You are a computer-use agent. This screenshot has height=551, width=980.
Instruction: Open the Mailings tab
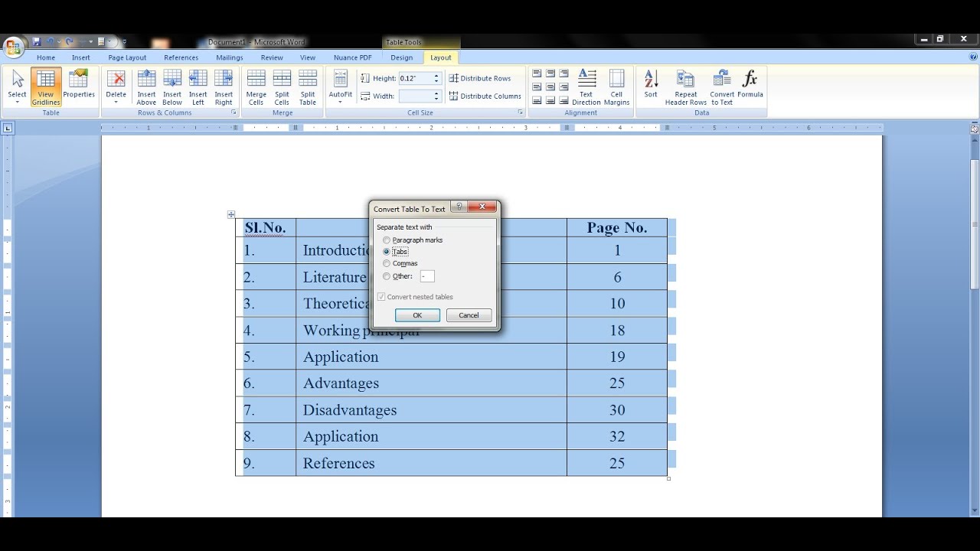click(230, 57)
